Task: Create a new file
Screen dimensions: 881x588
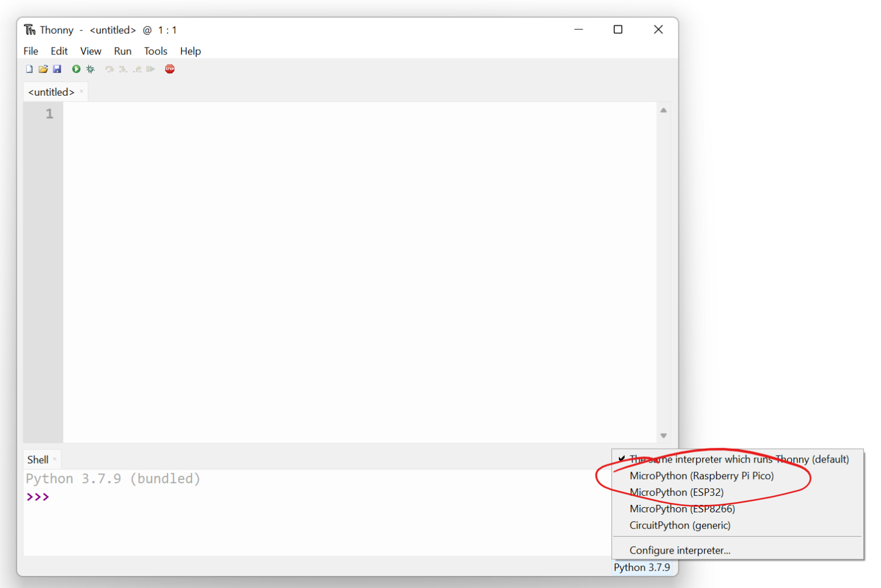Action: tap(29, 69)
